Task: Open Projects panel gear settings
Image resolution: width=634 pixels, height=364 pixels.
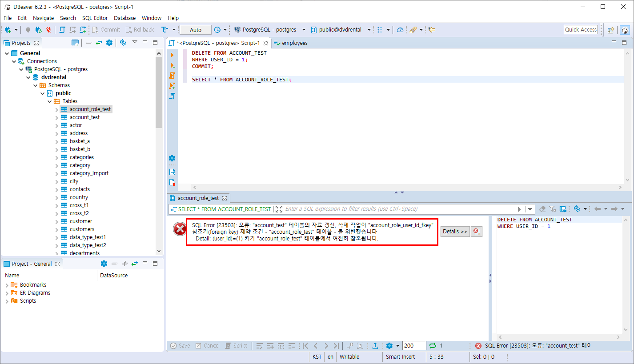Action: pos(109,43)
